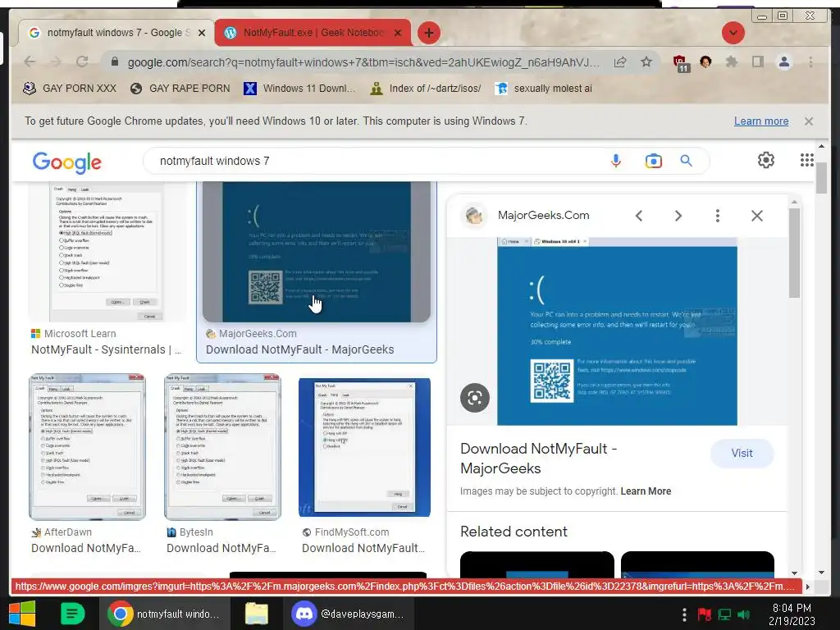
Task: Click the Visit button
Action: click(742, 453)
